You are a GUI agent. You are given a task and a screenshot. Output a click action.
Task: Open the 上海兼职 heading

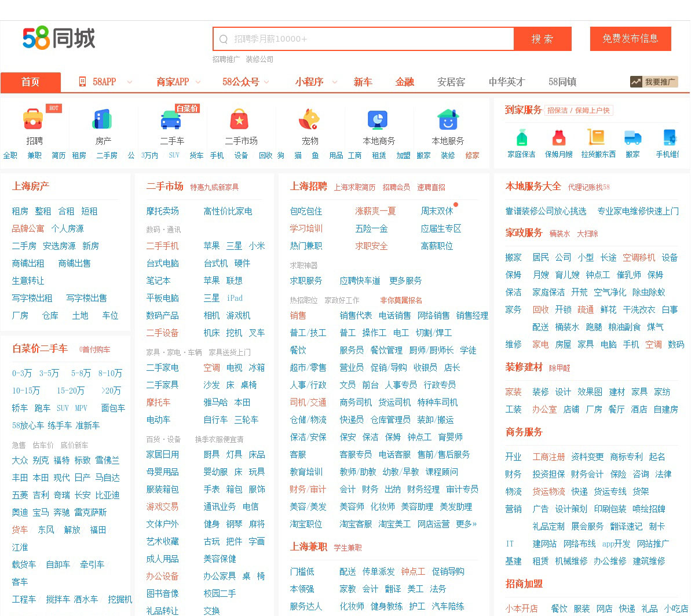[308, 546]
